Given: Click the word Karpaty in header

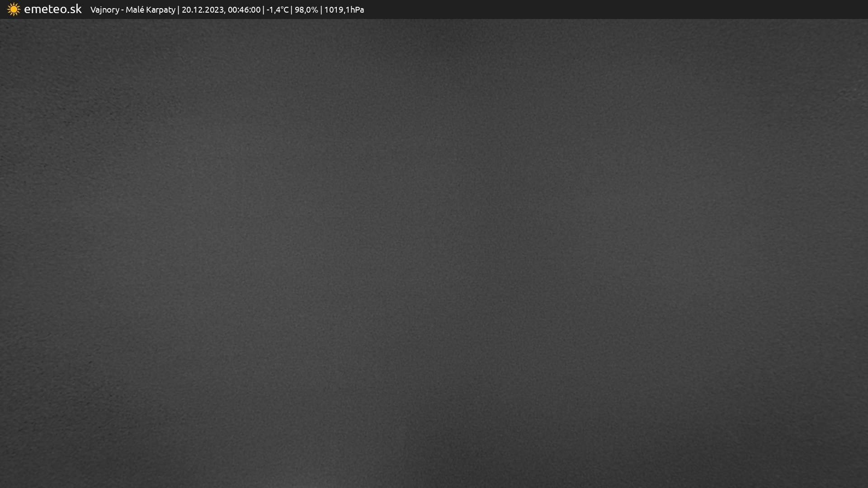Looking at the screenshot, I should coord(160,10).
